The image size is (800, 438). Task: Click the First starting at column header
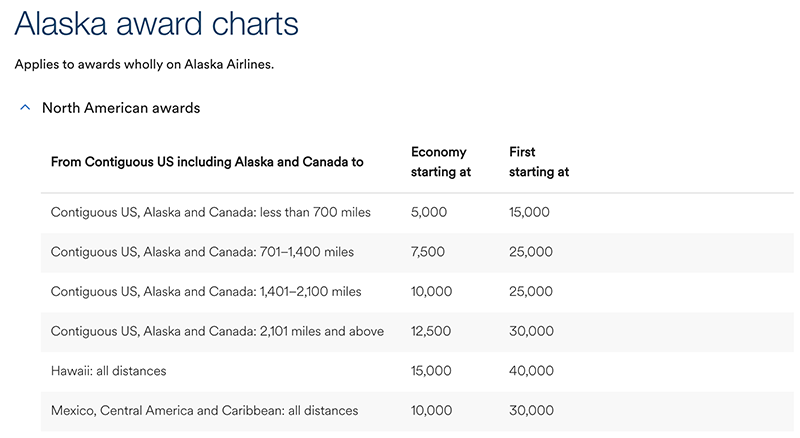538,162
